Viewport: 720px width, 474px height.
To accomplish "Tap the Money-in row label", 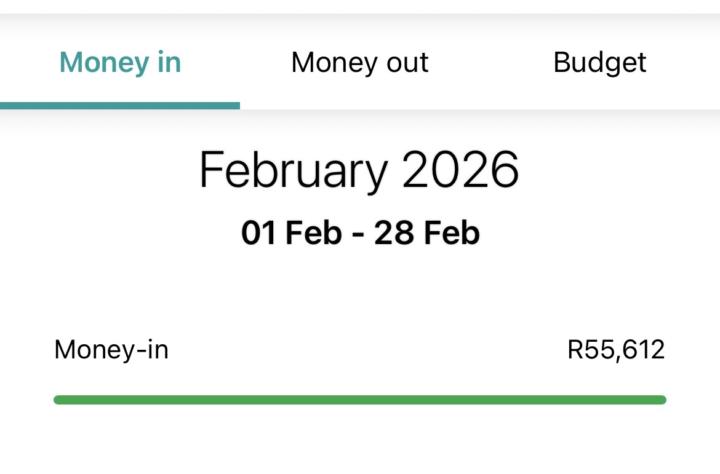I will click(111, 350).
